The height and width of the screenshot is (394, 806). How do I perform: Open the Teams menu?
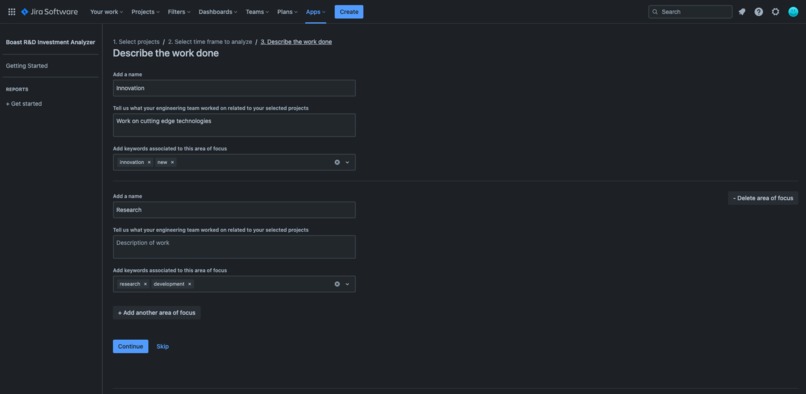coord(257,12)
